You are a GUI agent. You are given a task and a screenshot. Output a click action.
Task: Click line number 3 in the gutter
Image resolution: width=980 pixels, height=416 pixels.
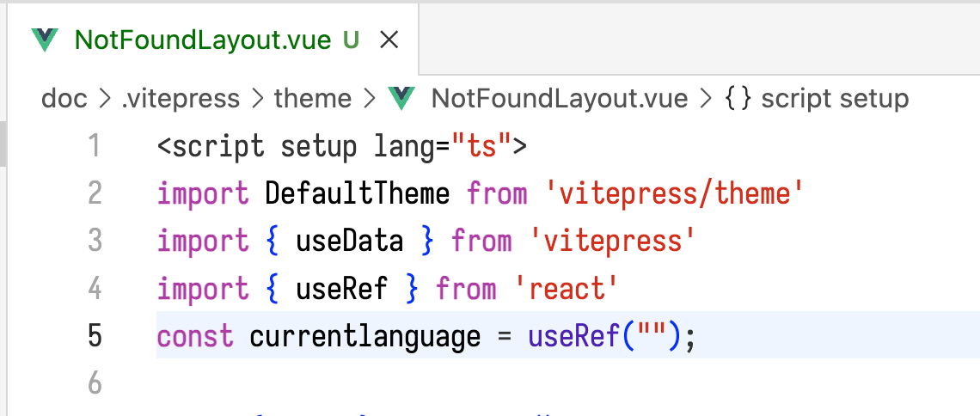pos(95,242)
